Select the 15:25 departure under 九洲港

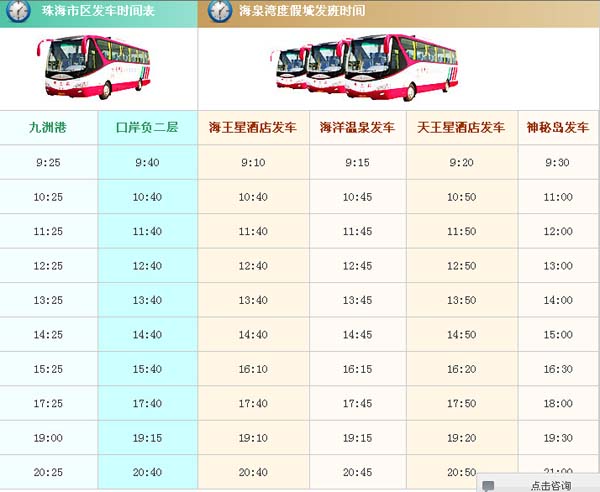48,369
